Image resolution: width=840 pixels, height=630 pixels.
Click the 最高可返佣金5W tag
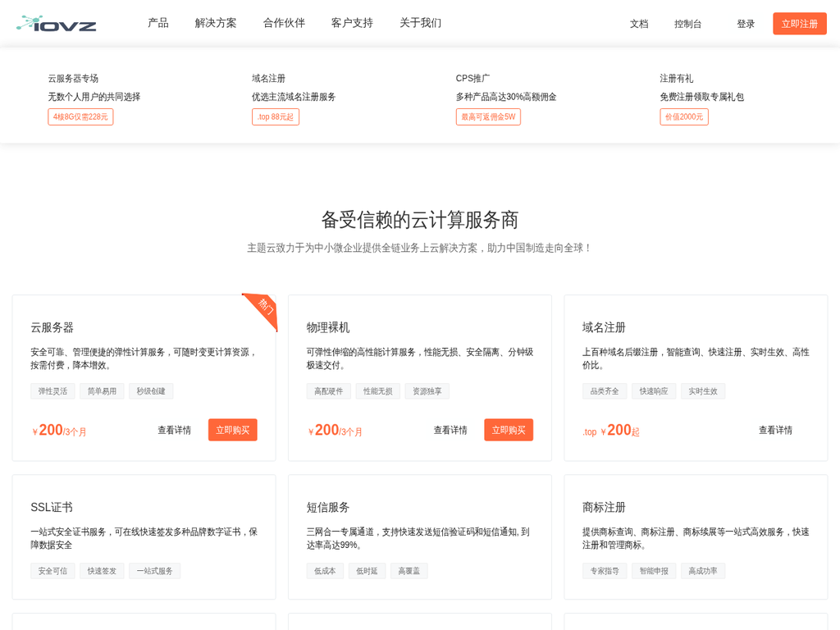point(488,116)
